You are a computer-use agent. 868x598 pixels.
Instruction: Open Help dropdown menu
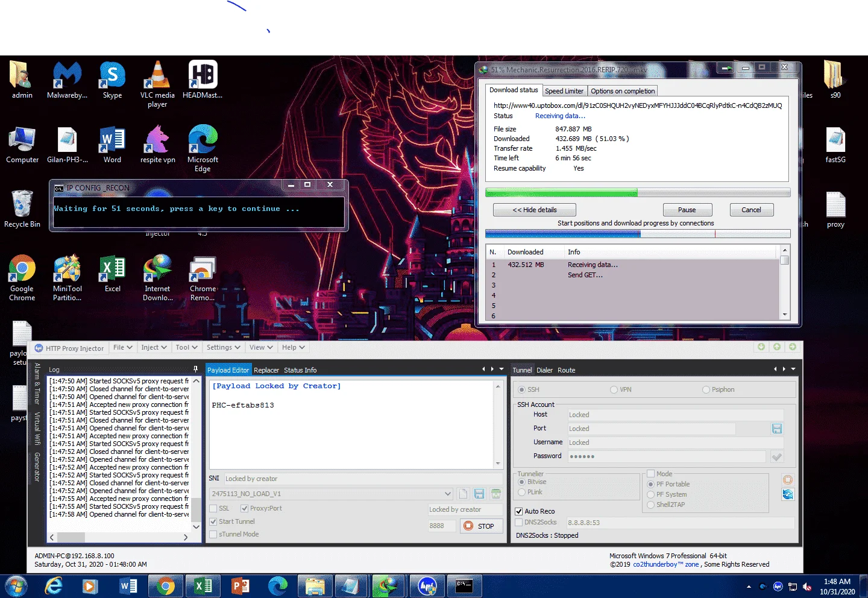[294, 348]
